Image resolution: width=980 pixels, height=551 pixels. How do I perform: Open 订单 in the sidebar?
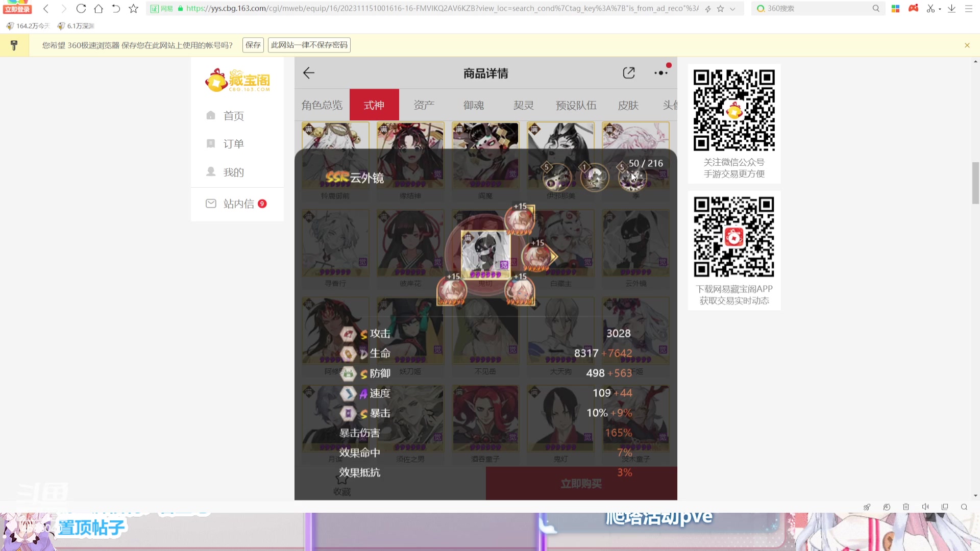tap(234, 144)
